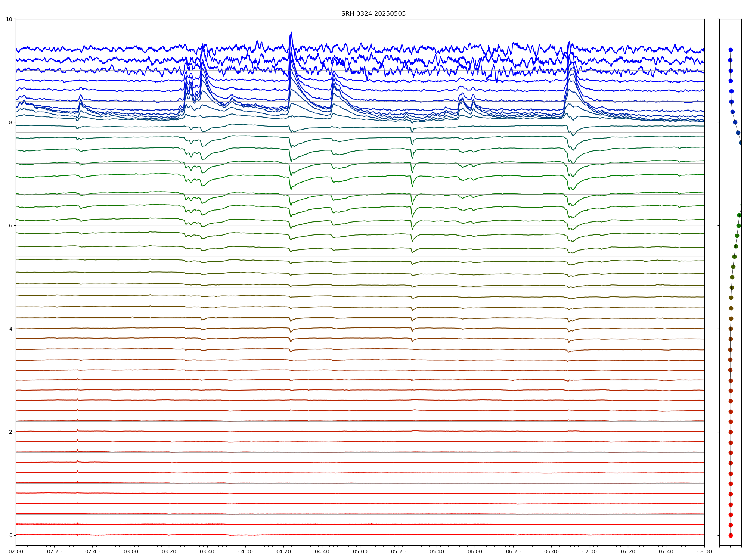
Task: Click the blue peak near 06:50
Action: tap(569, 42)
